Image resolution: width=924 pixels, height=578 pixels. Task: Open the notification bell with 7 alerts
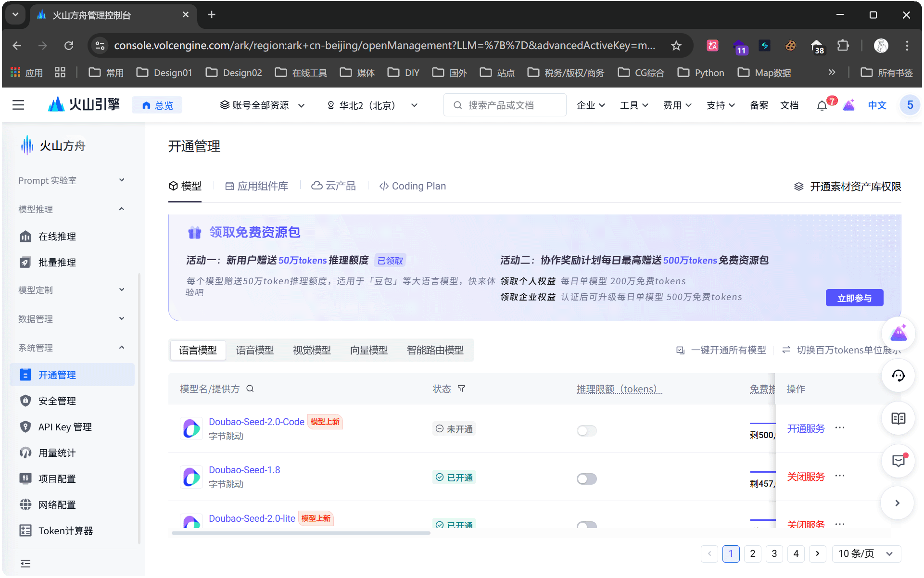[822, 105]
